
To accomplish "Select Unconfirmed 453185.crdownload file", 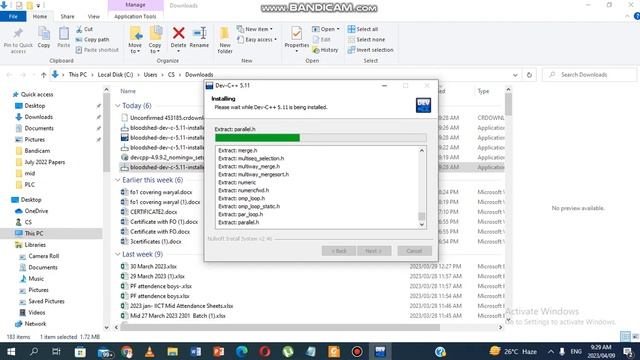I will 167,118.
